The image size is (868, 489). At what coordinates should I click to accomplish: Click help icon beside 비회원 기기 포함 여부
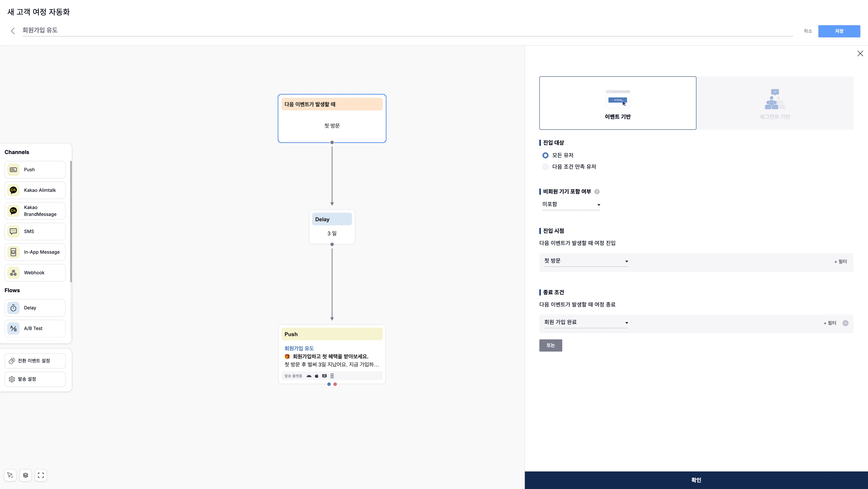click(x=597, y=192)
